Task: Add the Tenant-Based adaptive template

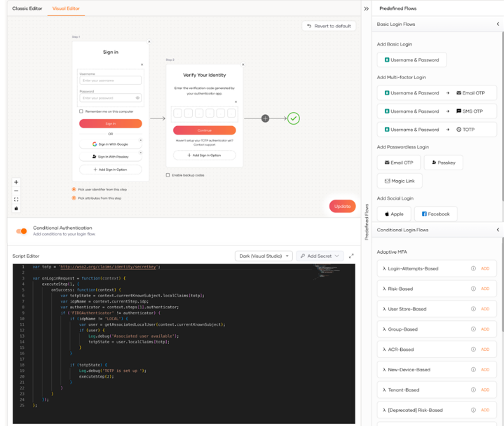Action: pos(485,390)
